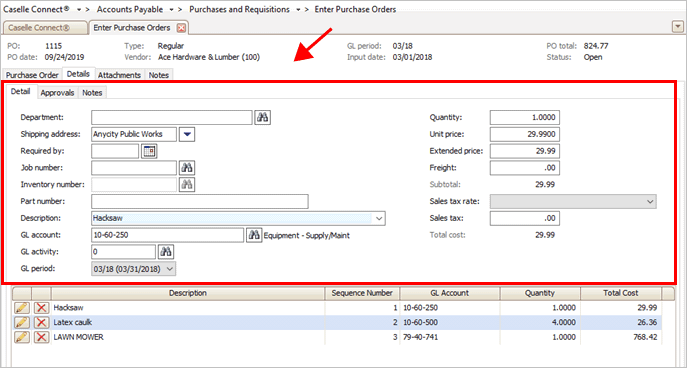Click the Accounts Payable breadcrumb
The image size is (687, 368).
[x=130, y=9]
